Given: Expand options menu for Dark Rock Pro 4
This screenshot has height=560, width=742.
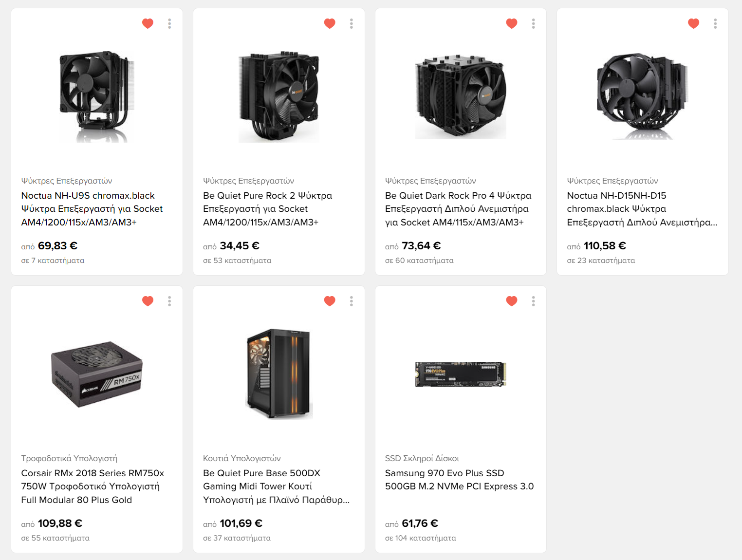Looking at the screenshot, I should point(534,23).
